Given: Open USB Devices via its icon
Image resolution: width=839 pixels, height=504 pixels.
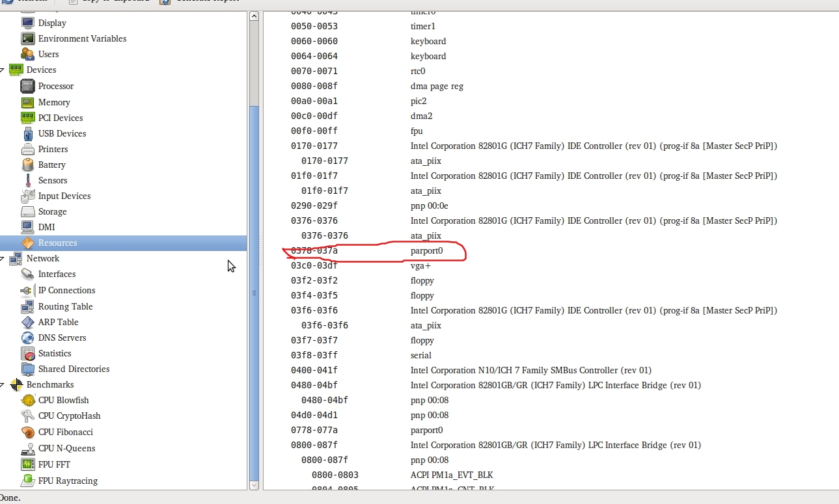Looking at the screenshot, I should coord(27,133).
